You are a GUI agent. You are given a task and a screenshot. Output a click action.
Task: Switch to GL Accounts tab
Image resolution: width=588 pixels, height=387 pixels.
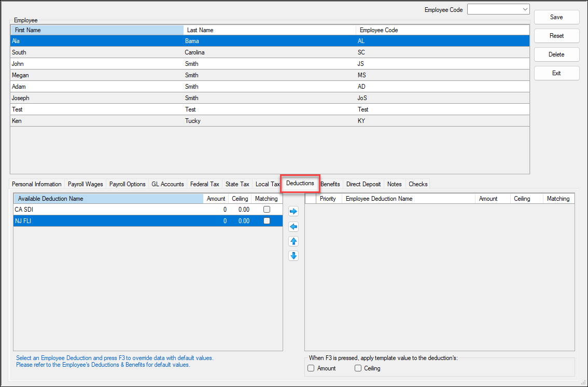[167, 184]
